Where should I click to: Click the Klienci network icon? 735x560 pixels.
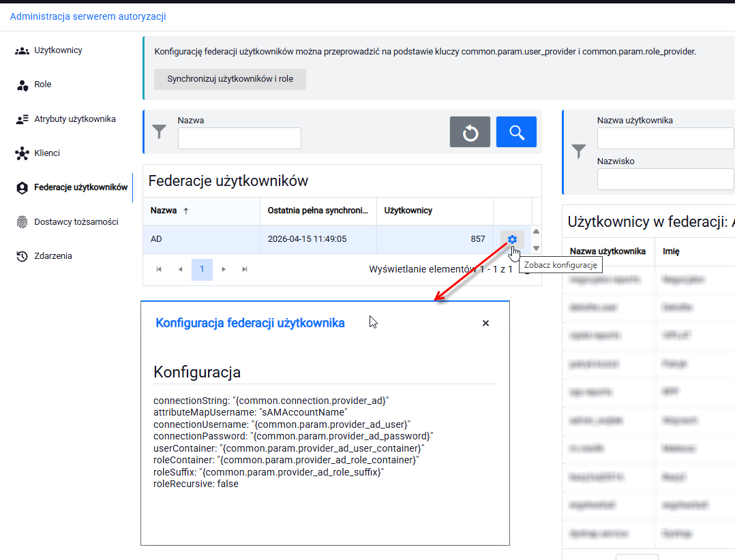pyautogui.click(x=22, y=153)
